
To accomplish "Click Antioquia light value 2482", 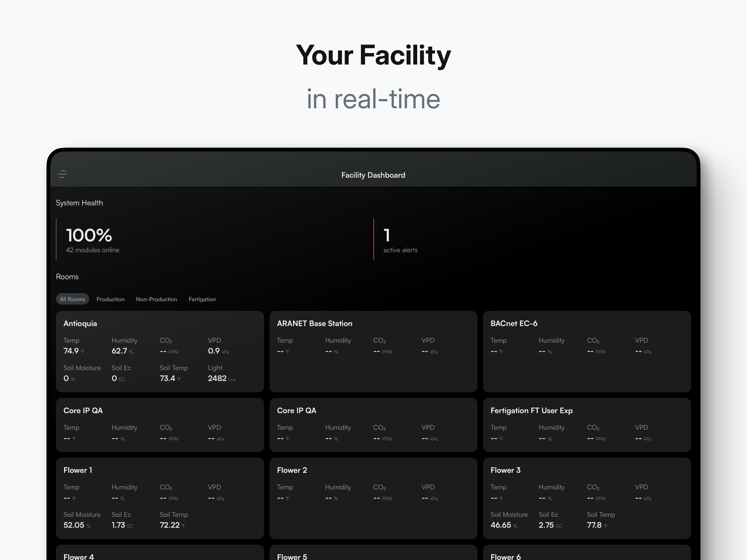I will click(217, 378).
